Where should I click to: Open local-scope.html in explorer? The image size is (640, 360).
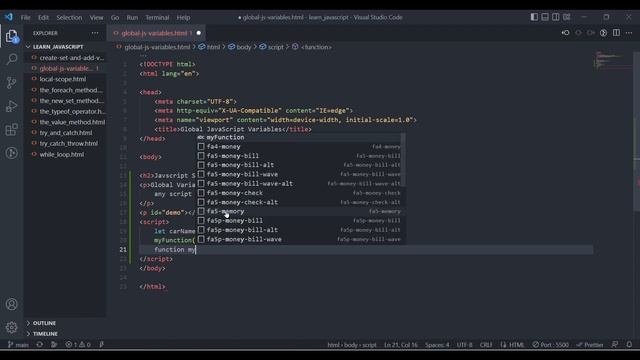[65, 79]
